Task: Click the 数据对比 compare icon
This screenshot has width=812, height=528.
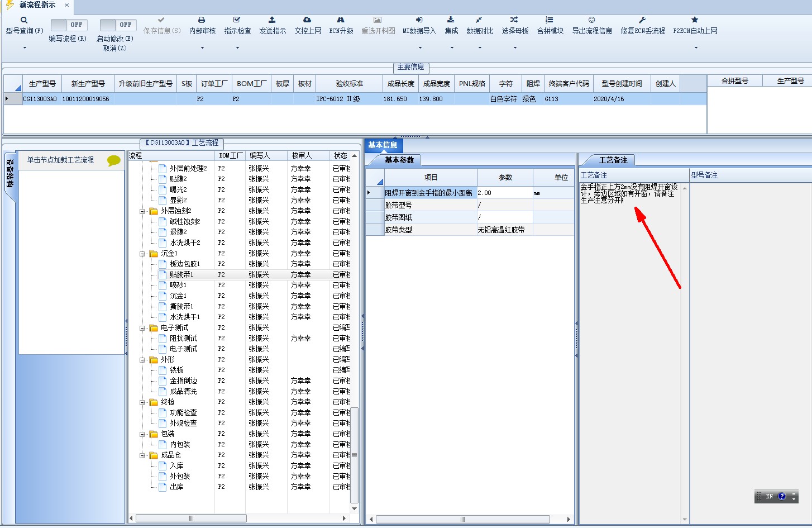Action: pyautogui.click(x=479, y=20)
